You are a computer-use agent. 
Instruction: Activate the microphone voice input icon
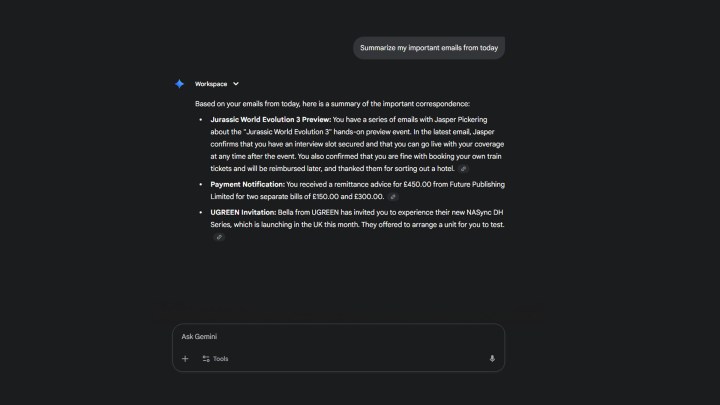click(492, 359)
